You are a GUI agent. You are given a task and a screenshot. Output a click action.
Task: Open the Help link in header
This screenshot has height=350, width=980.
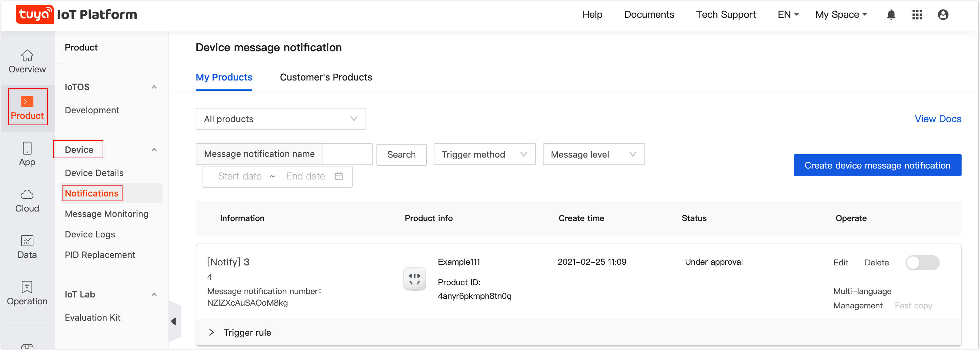pos(592,14)
